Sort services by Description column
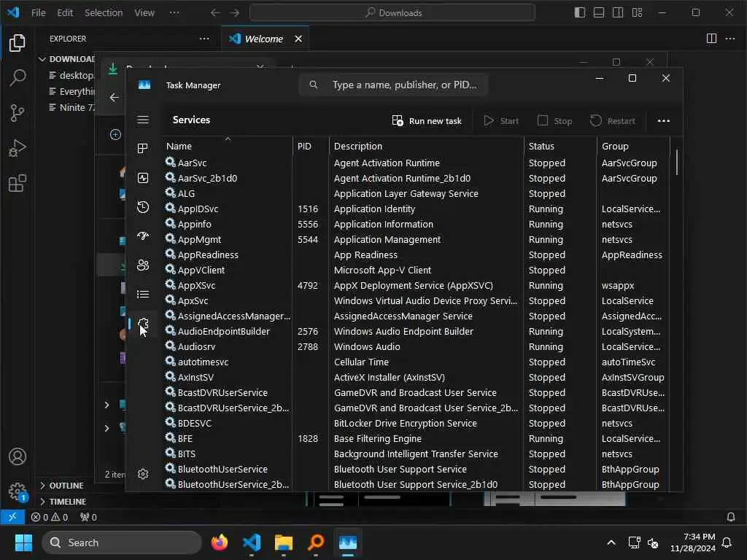 (x=426, y=146)
